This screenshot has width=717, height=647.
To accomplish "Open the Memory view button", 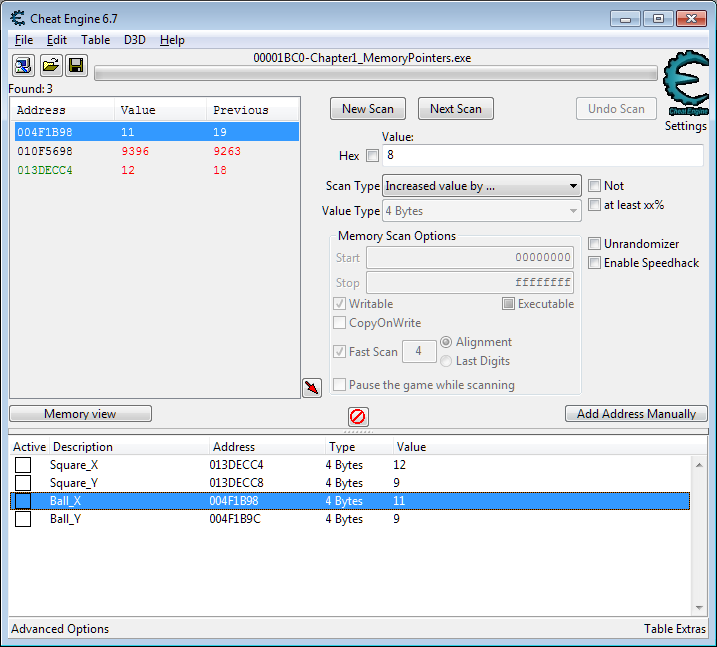I will pyautogui.click(x=80, y=414).
